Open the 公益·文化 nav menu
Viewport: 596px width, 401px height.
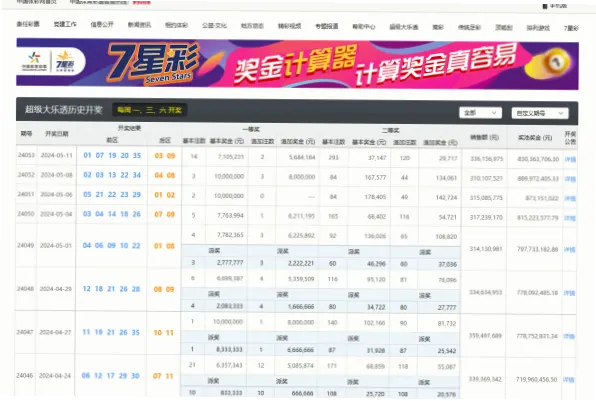click(x=214, y=25)
